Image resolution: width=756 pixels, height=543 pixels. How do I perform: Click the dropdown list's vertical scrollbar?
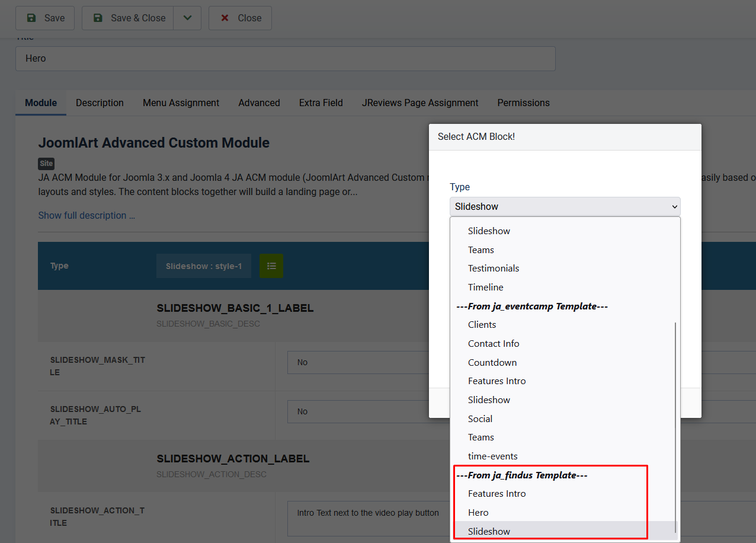(x=675, y=415)
